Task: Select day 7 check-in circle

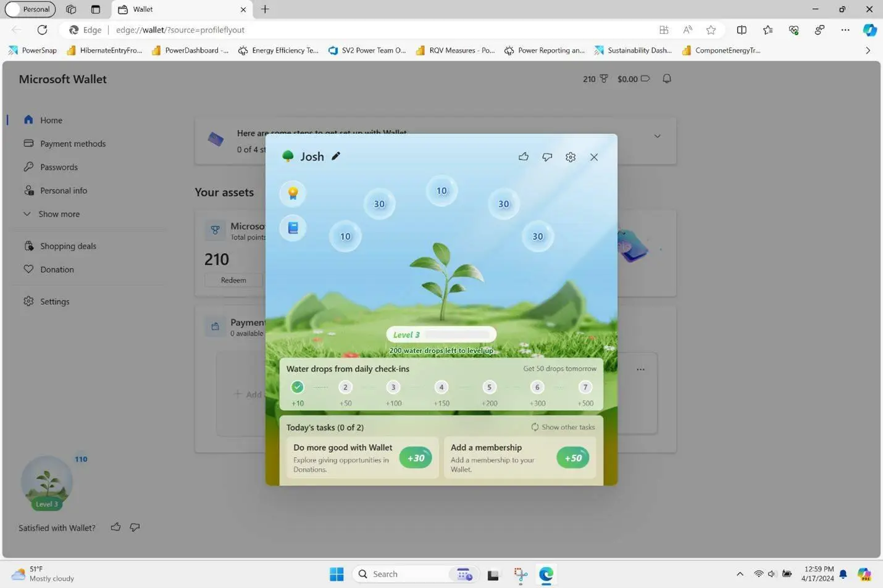Action: (585, 387)
